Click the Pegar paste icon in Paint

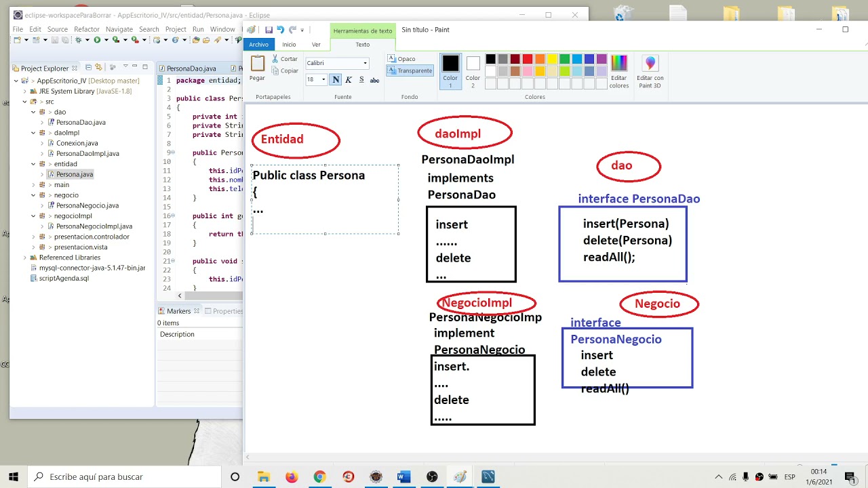pos(258,64)
